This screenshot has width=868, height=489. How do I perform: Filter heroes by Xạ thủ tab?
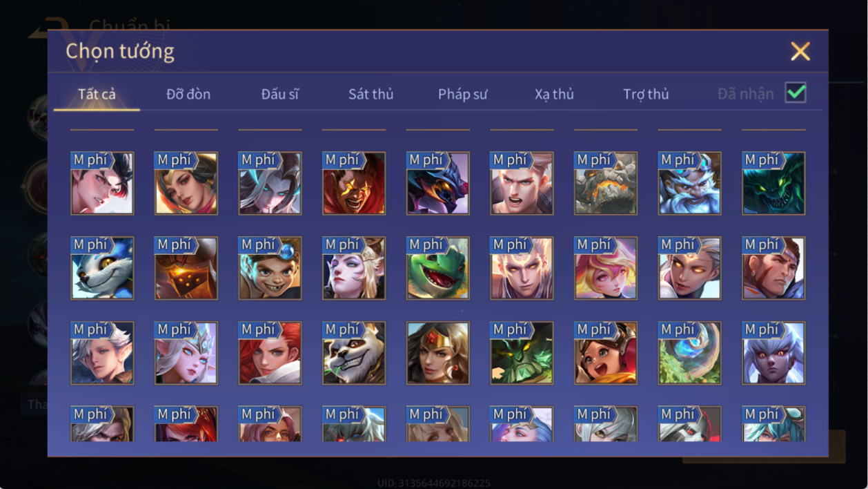click(x=554, y=94)
